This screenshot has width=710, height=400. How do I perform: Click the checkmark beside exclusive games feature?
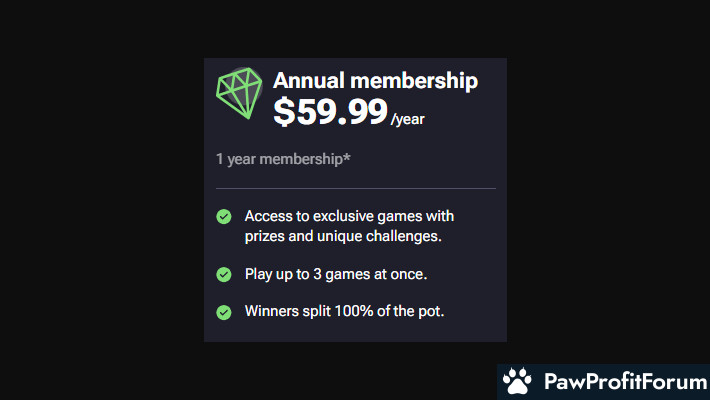click(x=224, y=217)
